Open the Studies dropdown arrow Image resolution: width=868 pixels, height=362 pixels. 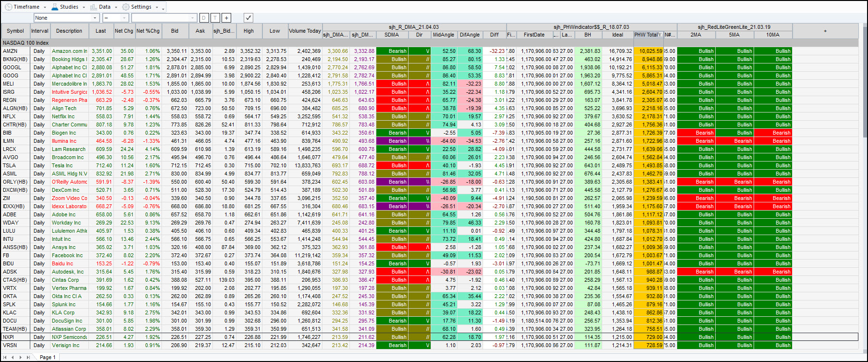[x=84, y=7]
